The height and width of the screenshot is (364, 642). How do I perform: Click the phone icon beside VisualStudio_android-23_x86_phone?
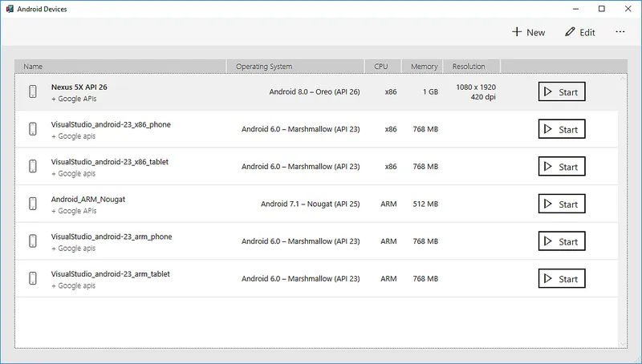pyautogui.click(x=33, y=129)
